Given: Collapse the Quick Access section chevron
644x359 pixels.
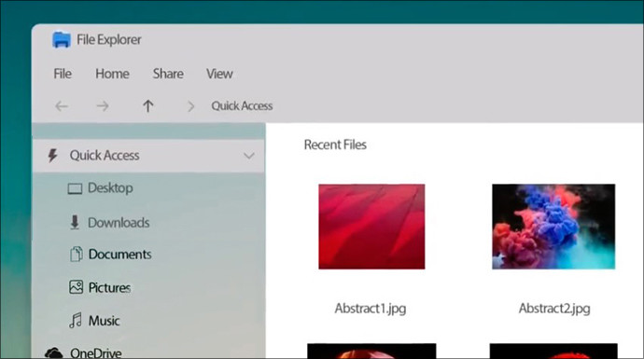Looking at the screenshot, I should [x=249, y=156].
